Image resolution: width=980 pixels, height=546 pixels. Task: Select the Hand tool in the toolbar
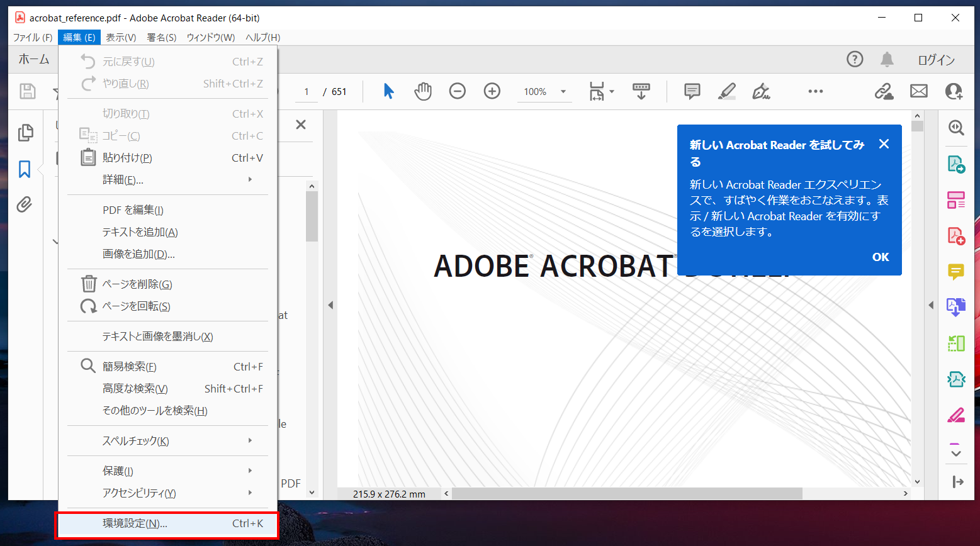[423, 91]
